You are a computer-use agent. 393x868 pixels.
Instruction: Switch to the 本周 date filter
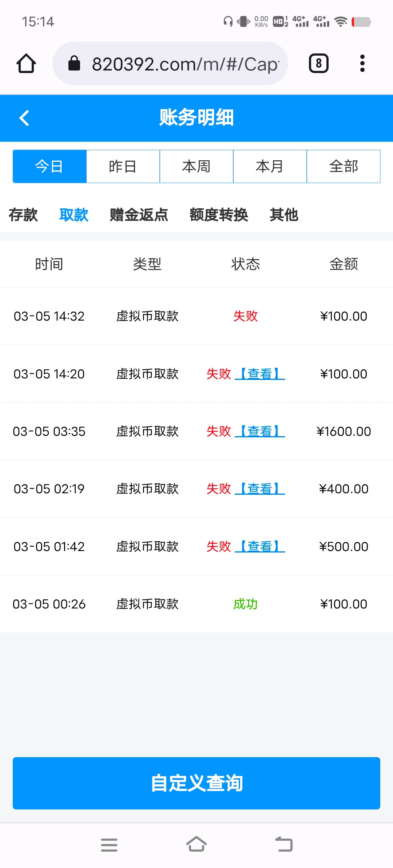click(x=196, y=166)
